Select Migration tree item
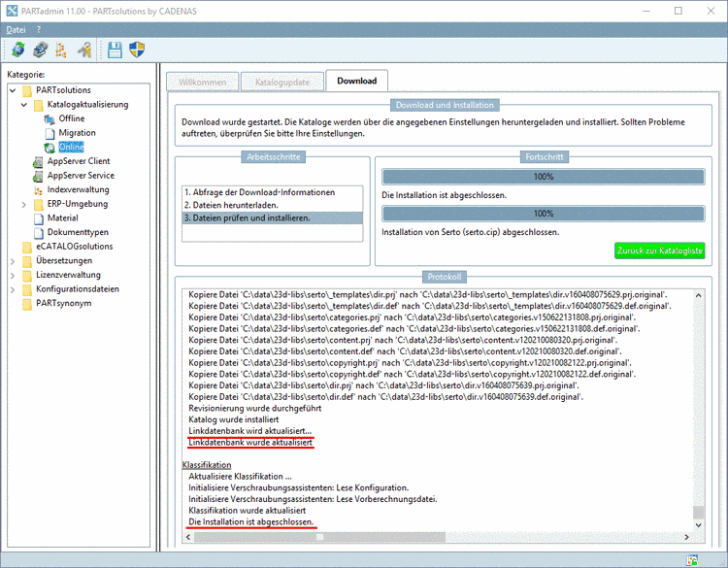 pos(77,133)
